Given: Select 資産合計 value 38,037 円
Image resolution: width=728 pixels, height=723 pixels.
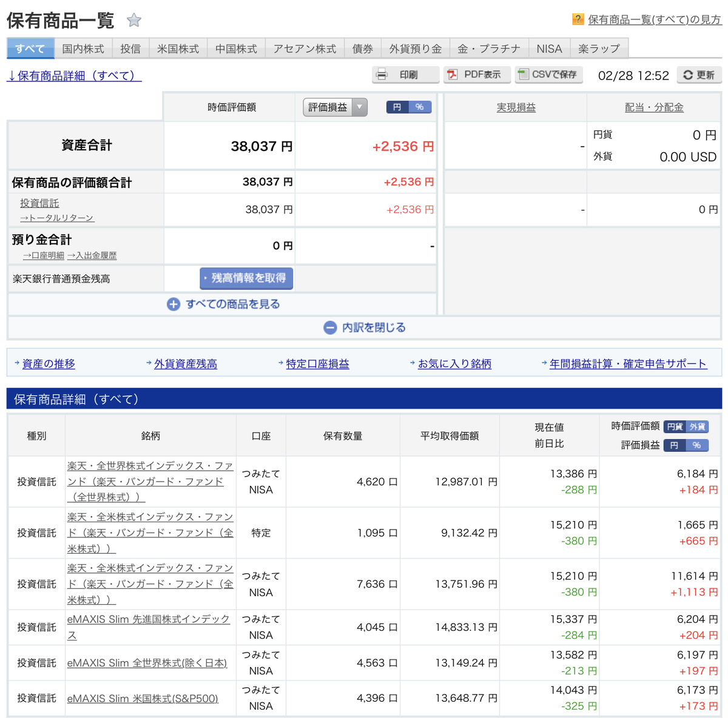Looking at the screenshot, I should [x=261, y=146].
